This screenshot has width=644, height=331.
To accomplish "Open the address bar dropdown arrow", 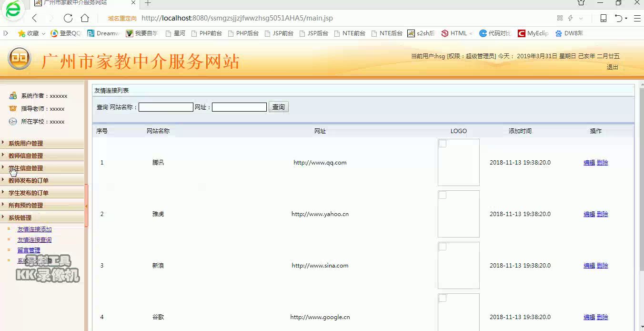I will tap(581, 18).
